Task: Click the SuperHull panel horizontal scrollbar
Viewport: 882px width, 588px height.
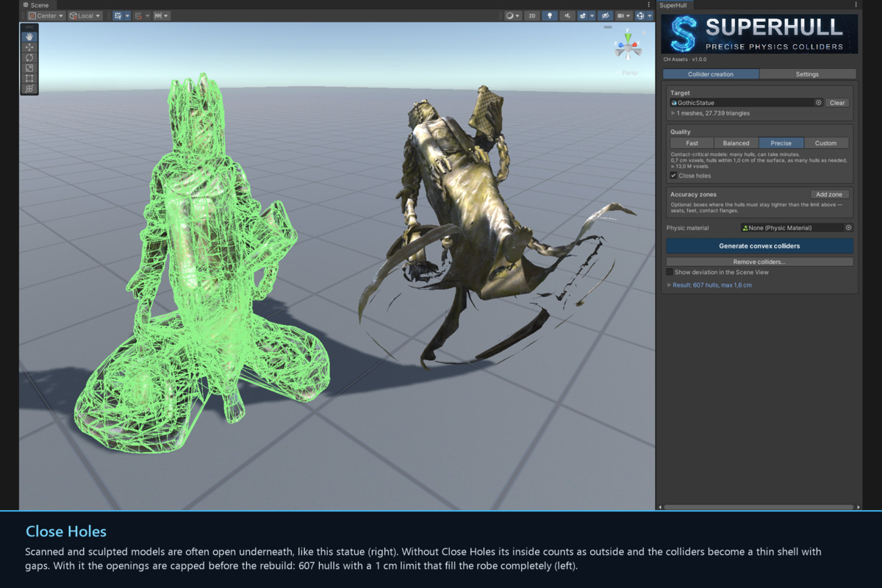Action: (x=759, y=506)
